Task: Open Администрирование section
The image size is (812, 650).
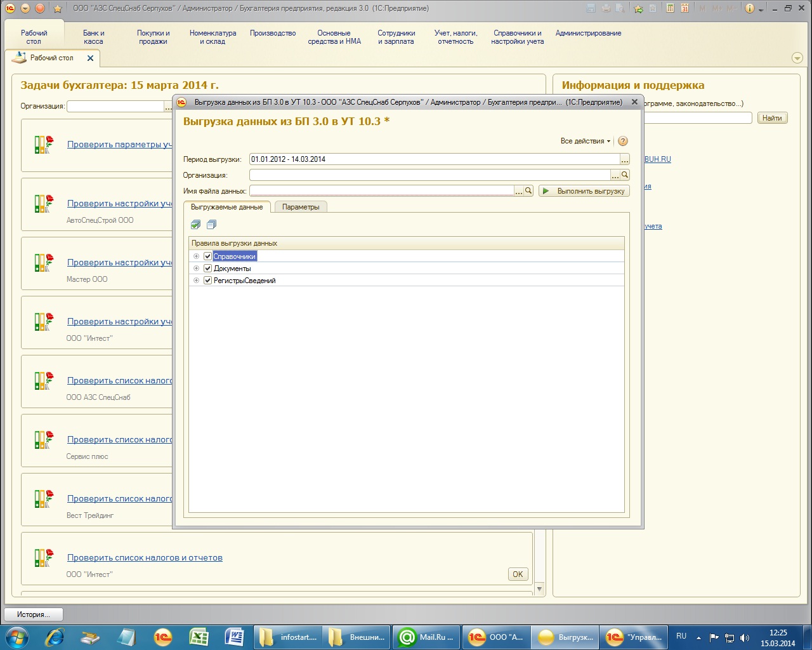Action: tap(588, 33)
